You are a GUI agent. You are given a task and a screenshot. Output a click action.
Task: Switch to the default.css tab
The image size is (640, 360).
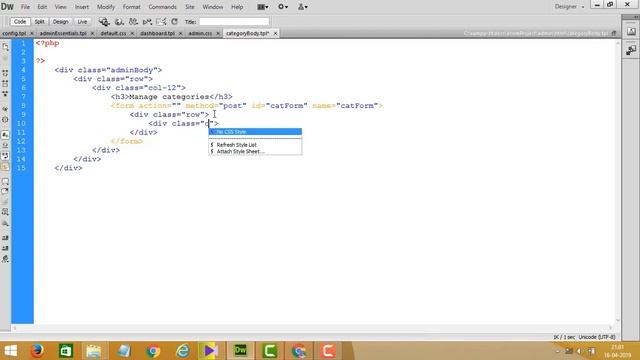[x=113, y=33]
